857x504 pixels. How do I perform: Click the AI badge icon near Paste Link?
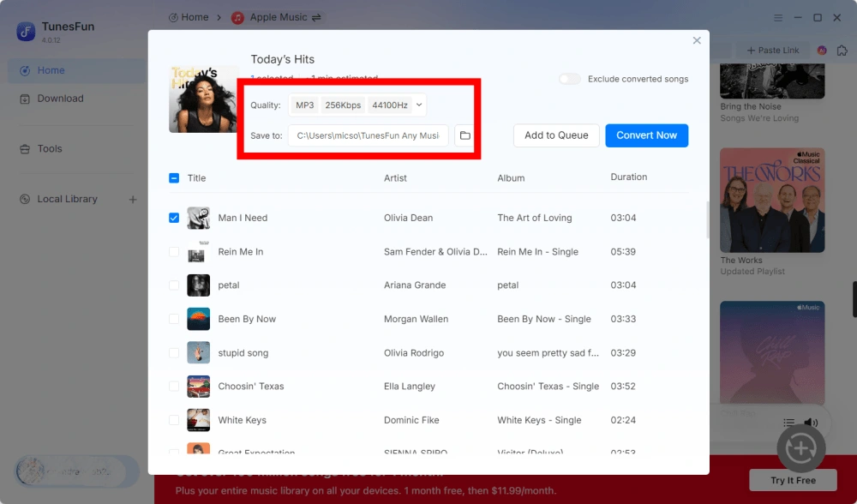click(822, 51)
